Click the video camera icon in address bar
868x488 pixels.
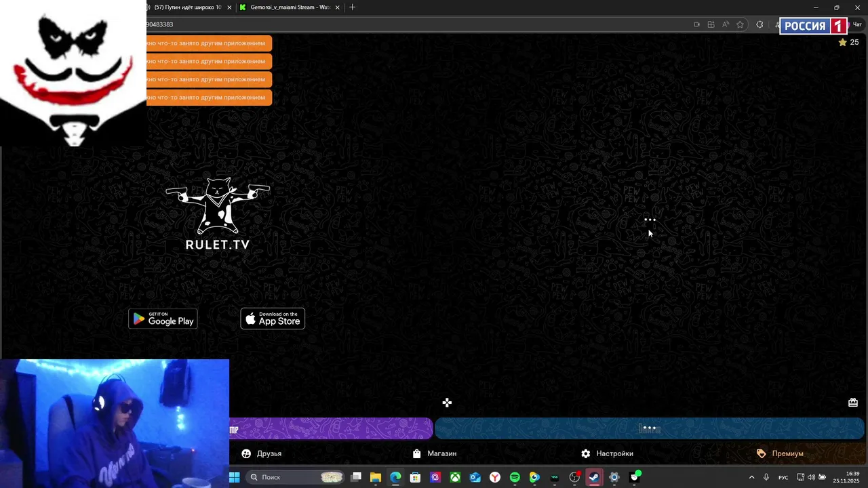696,24
